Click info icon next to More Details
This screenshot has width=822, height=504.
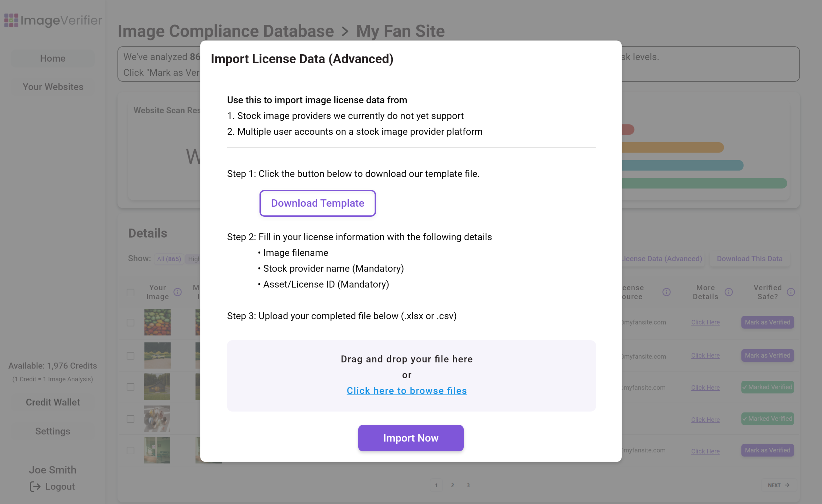pos(729,292)
